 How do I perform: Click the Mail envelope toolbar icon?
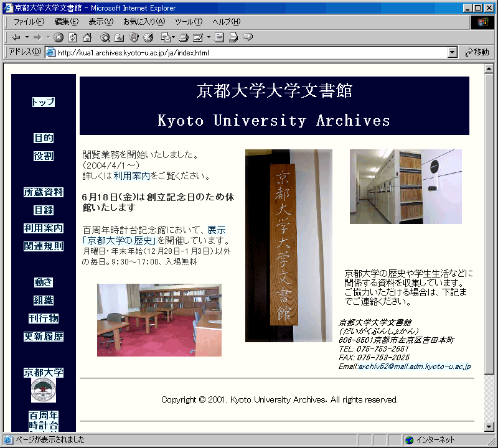[166, 37]
